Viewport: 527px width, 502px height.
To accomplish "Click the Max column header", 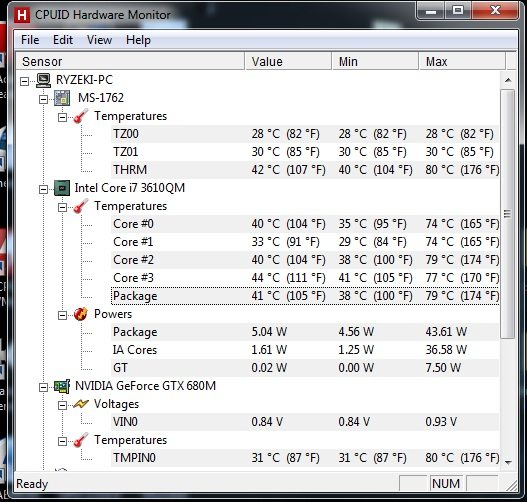I will click(462, 61).
